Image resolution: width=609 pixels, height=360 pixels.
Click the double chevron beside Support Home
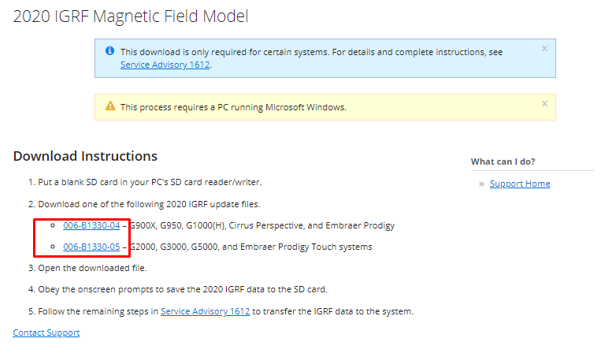481,184
